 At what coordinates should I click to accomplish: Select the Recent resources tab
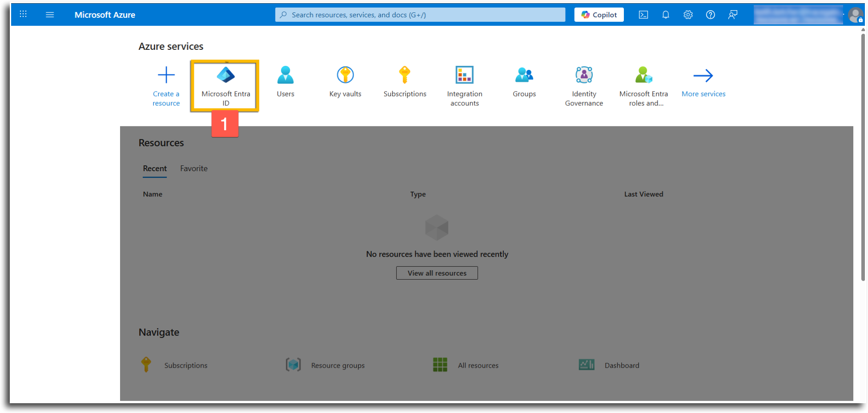(x=155, y=168)
